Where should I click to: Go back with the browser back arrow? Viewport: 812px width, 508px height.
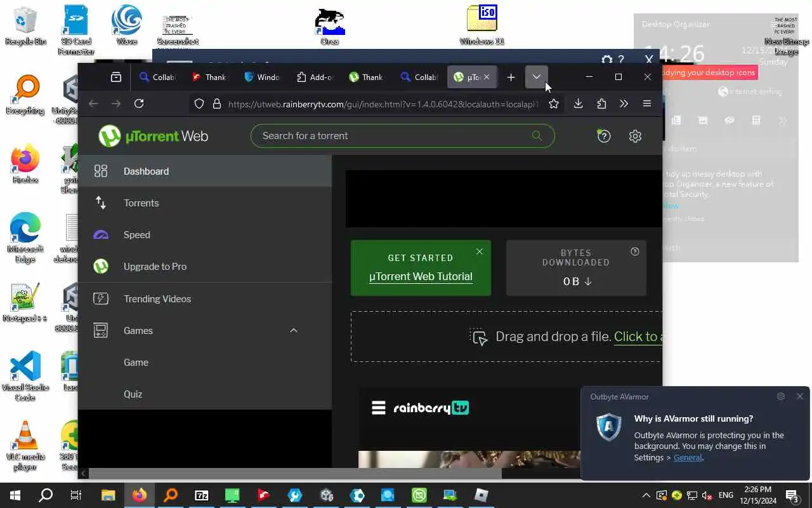[x=93, y=104]
